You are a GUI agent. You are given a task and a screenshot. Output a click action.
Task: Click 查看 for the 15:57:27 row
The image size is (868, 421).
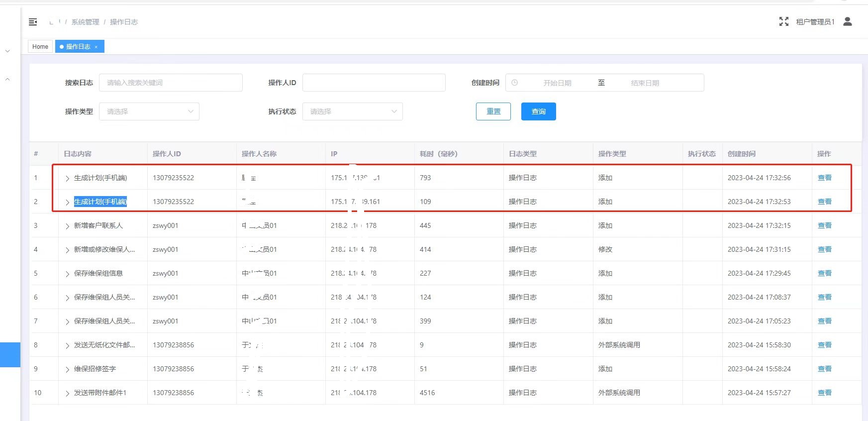[x=825, y=393]
